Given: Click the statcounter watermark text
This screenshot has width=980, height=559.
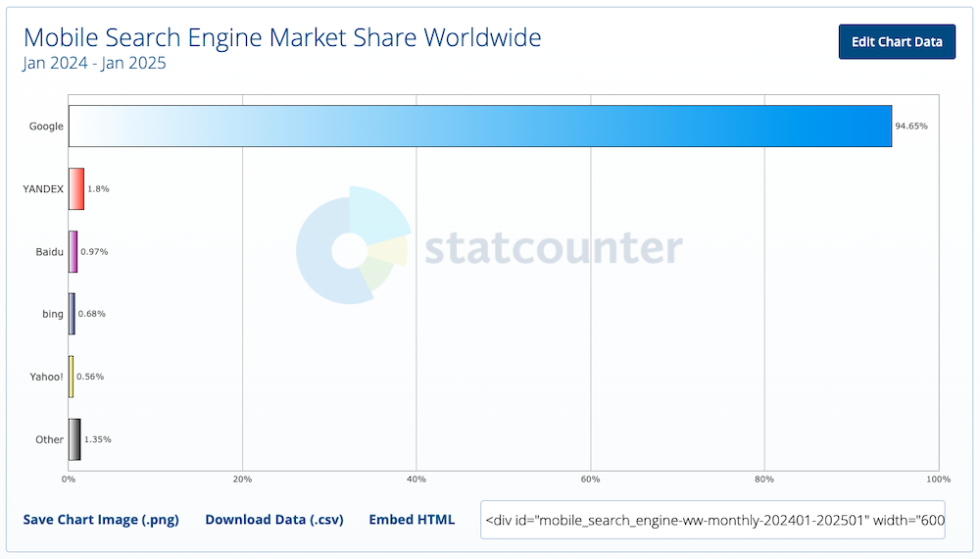Looking at the screenshot, I should click(553, 248).
